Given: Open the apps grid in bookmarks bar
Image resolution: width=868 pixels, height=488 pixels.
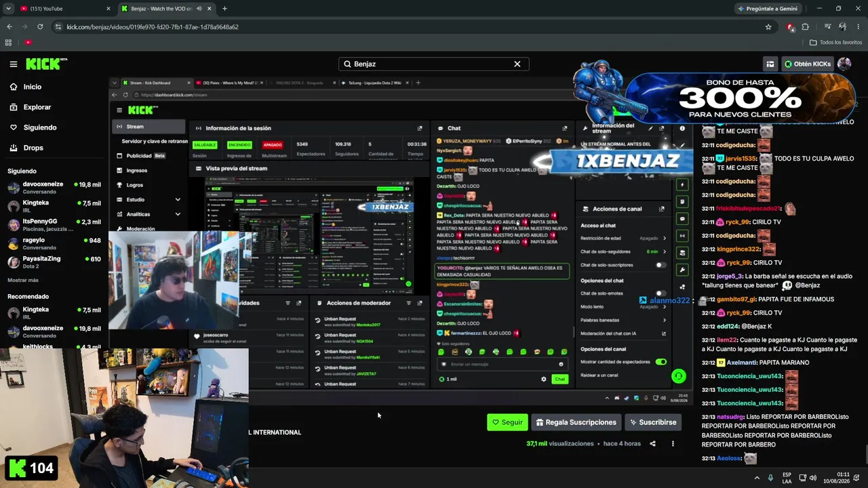Looking at the screenshot, I should (x=8, y=42).
